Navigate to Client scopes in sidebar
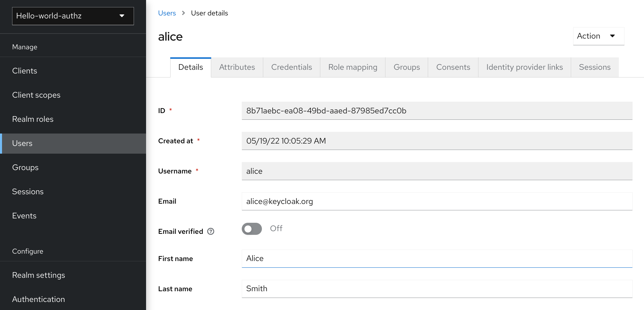Screen dimensions: 644x310 coord(36,95)
